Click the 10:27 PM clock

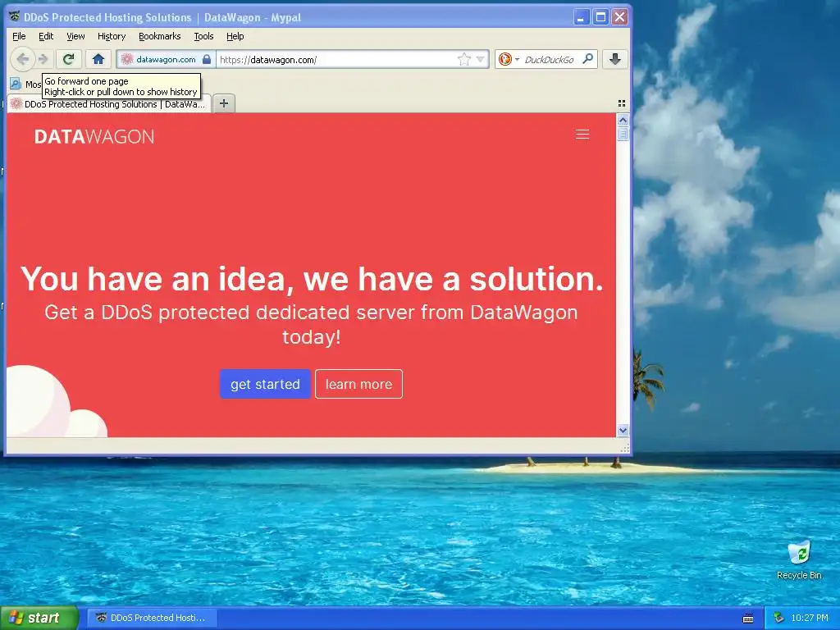pos(810,618)
